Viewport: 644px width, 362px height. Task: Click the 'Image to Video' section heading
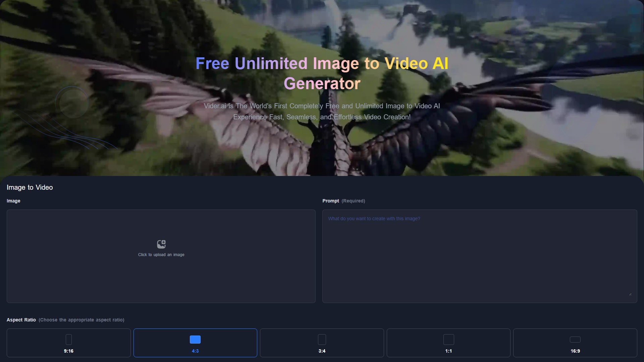pos(30,187)
